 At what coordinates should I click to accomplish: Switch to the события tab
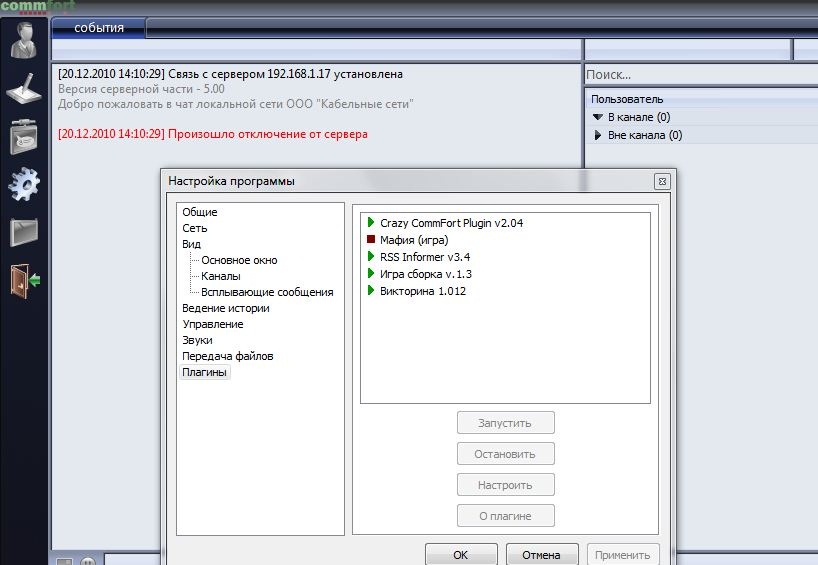click(98, 28)
